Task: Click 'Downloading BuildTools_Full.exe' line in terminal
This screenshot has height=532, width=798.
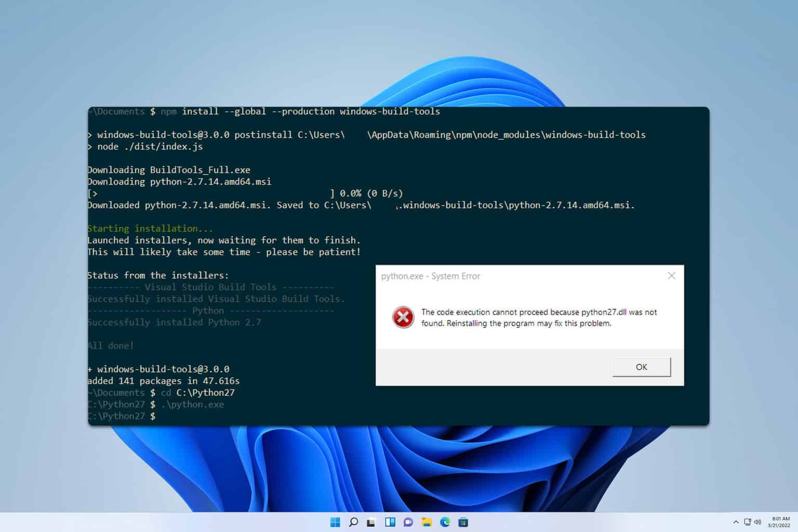Action: click(x=169, y=170)
